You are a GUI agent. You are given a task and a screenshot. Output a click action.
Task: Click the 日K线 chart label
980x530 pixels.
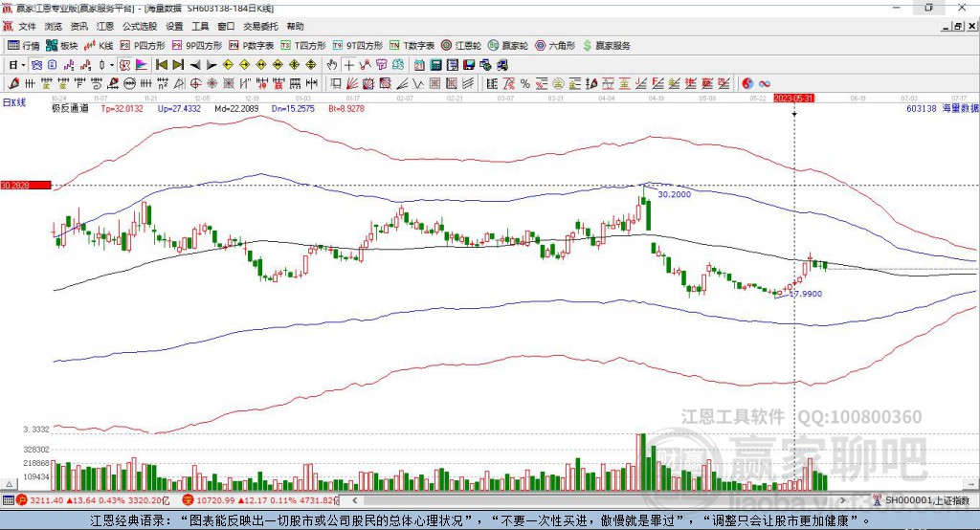click(13, 102)
